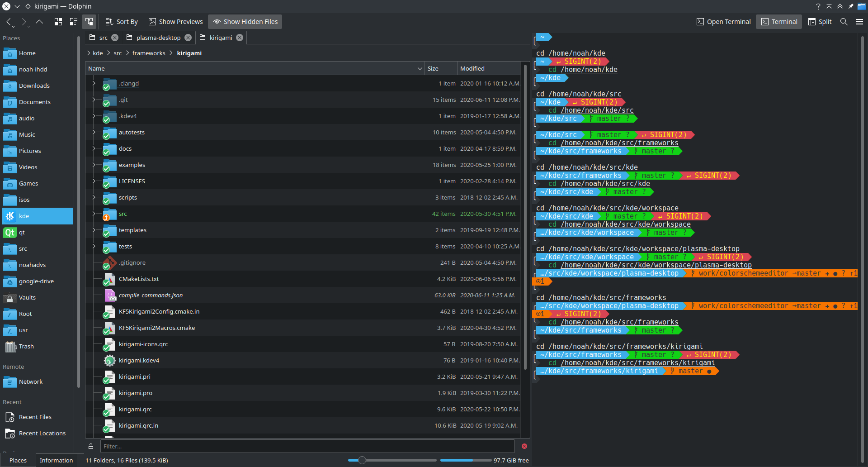Expand the src folder tree row

click(x=94, y=214)
